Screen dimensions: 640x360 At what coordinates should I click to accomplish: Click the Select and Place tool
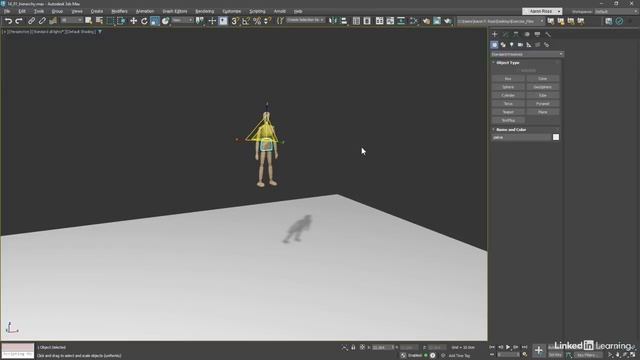point(165,21)
